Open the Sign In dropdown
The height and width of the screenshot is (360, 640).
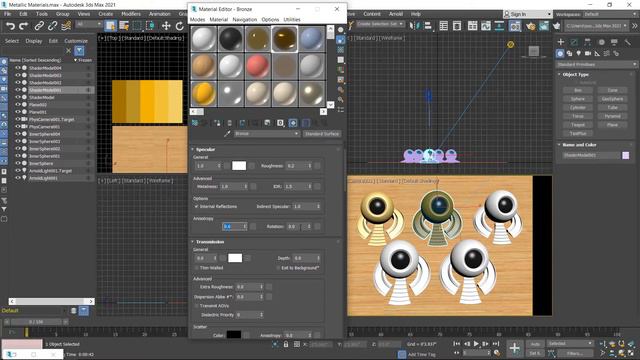527,14
